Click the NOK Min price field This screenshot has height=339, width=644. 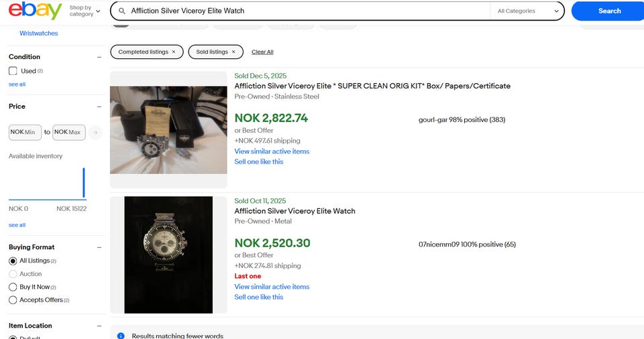[25, 132]
